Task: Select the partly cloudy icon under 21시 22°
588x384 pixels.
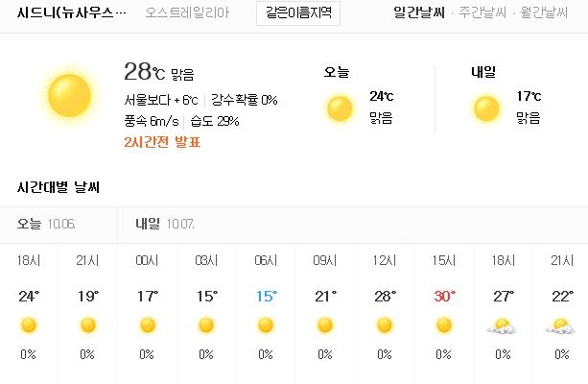Action: pyautogui.click(x=560, y=325)
